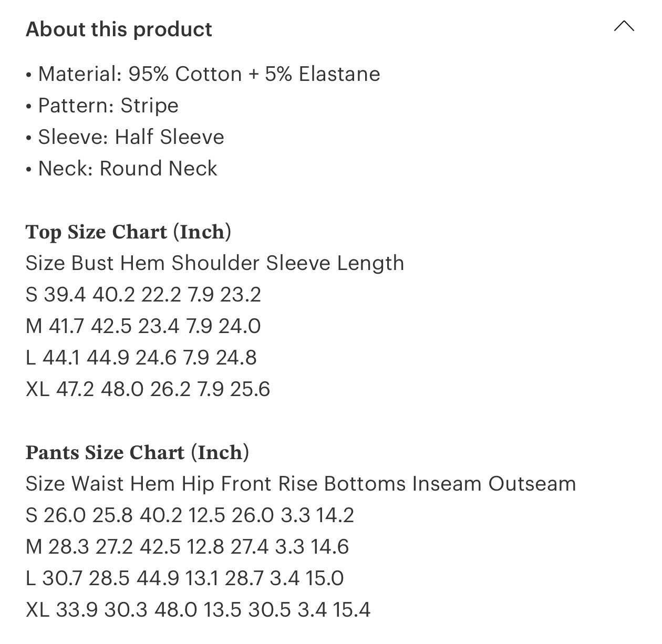Image resolution: width=662 pixels, height=644 pixels.
Task: Click the About this product heading
Action: pyautogui.click(x=119, y=29)
